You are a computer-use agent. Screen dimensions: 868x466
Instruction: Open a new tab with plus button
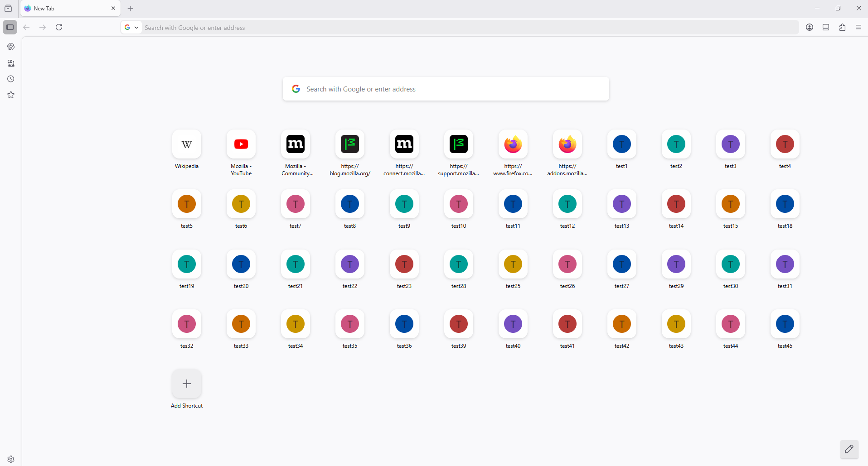[131, 8]
